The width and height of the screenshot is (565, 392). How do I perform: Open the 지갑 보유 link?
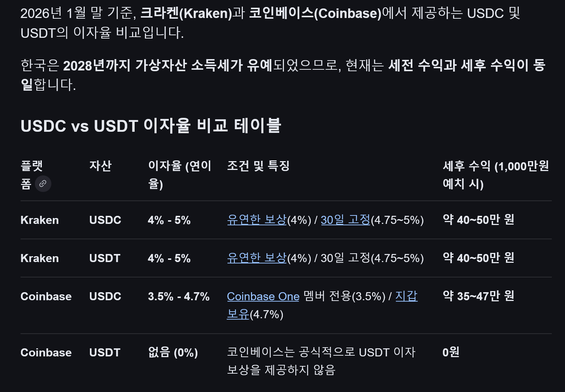[x=406, y=296]
